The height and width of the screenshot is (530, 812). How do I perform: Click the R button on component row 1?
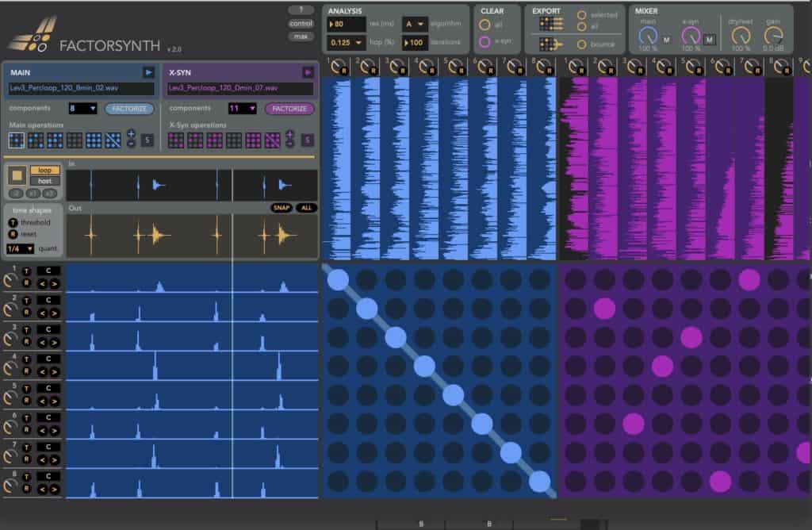26,283
